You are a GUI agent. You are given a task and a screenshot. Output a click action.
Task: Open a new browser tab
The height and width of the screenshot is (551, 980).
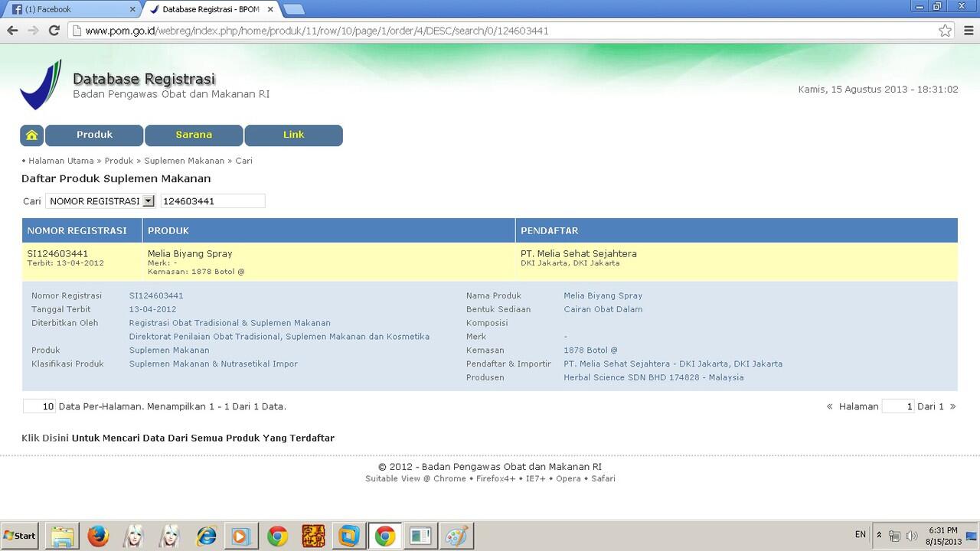(294, 9)
